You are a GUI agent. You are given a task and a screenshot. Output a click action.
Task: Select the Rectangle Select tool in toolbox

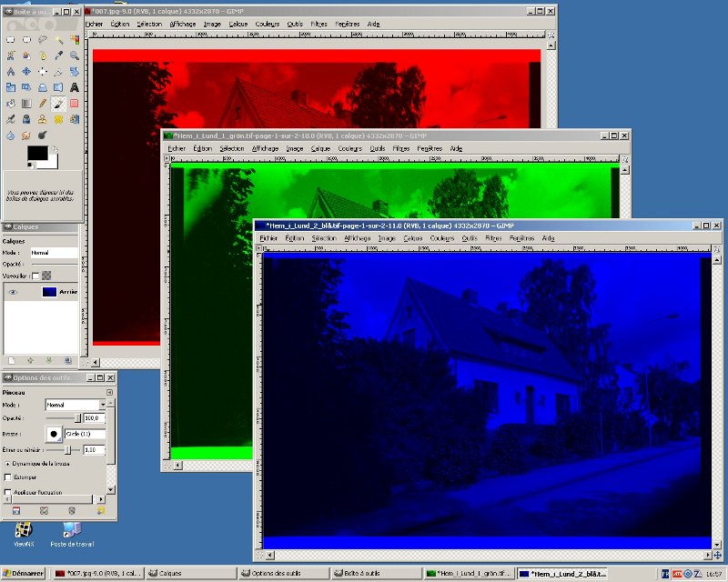point(10,40)
